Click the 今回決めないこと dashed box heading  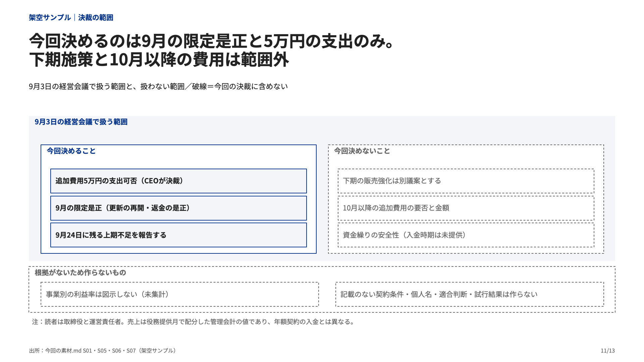[x=362, y=151]
